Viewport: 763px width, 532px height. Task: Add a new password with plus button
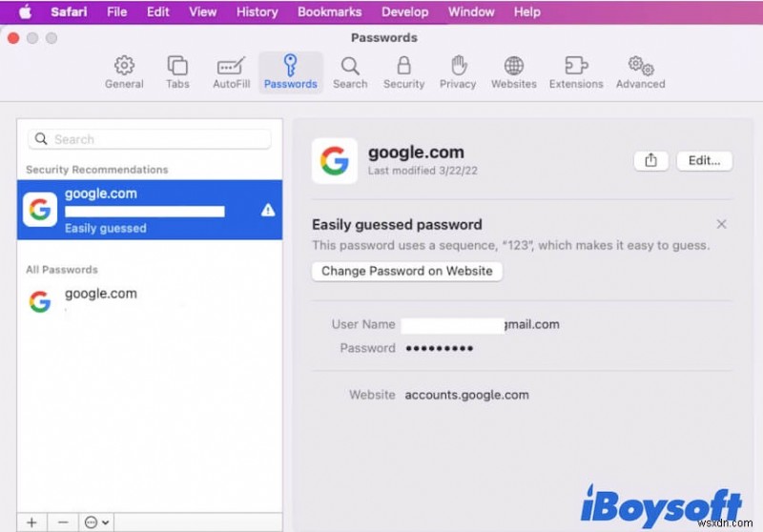click(x=32, y=522)
